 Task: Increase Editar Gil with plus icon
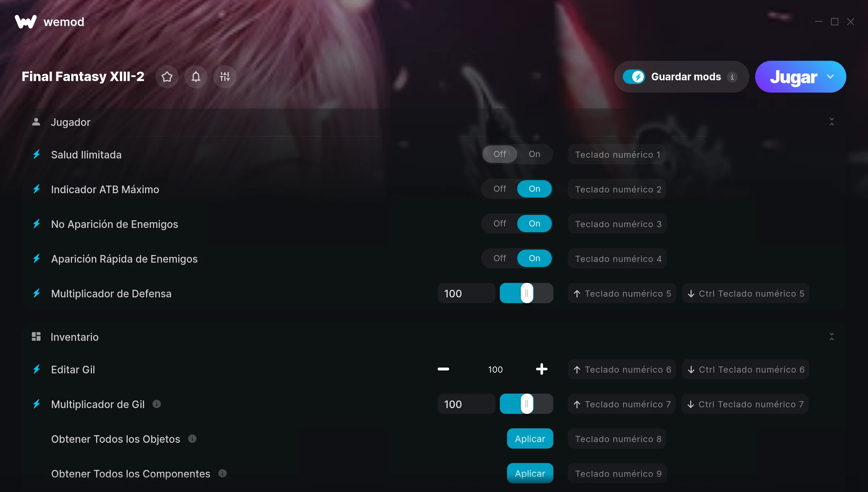(x=542, y=369)
